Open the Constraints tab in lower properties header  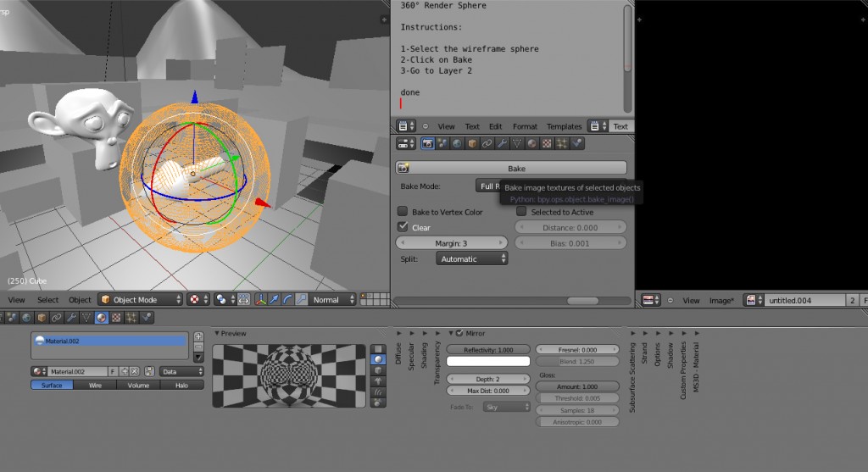57,318
